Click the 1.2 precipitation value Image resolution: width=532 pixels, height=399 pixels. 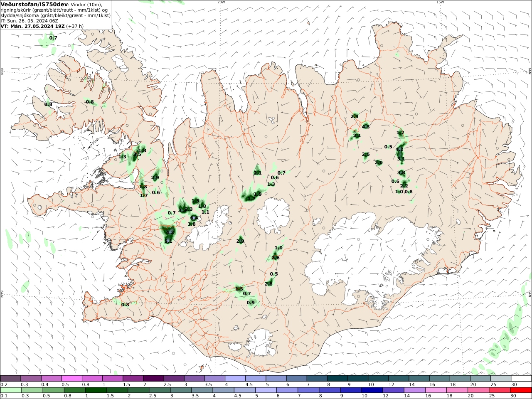point(401,133)
